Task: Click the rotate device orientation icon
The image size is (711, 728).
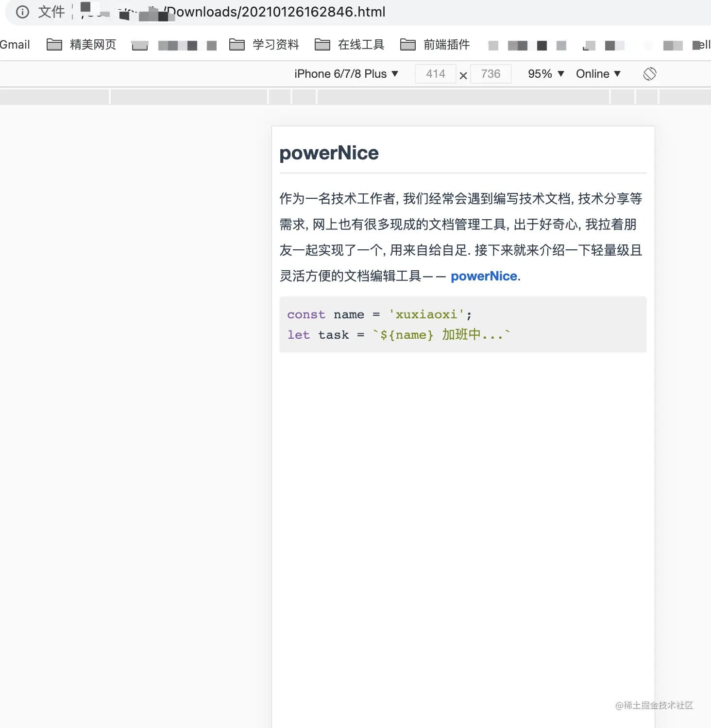Action: [x=649, y=74]
